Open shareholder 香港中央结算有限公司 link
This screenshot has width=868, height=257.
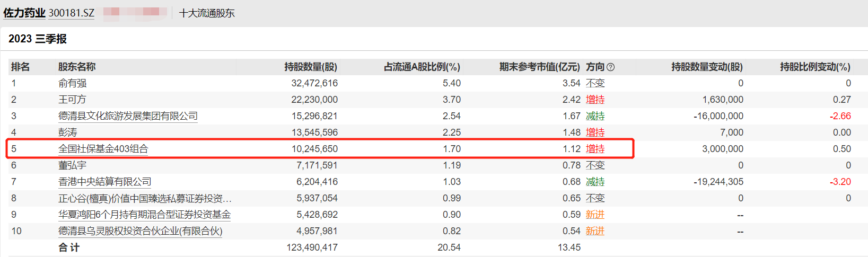coord(105,182)
